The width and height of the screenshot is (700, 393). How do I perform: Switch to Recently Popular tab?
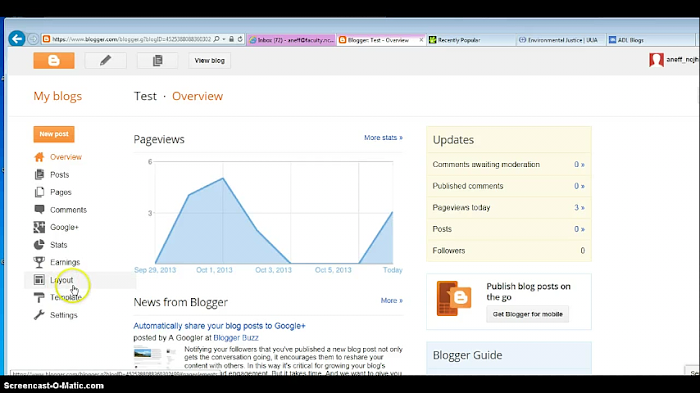tap(459, 40)
